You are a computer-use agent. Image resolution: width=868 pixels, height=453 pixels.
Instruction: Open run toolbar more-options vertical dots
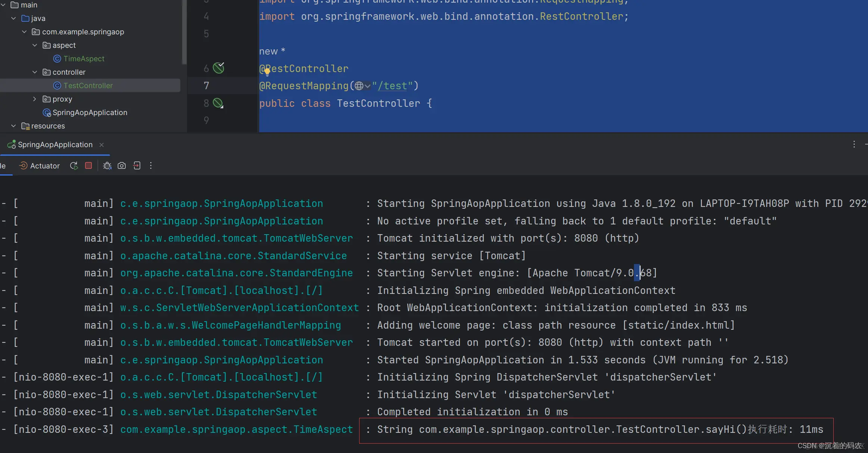151,166
